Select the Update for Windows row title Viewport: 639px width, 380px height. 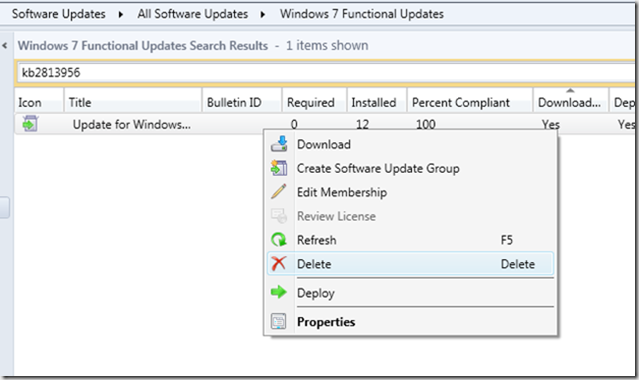point(132,124)
